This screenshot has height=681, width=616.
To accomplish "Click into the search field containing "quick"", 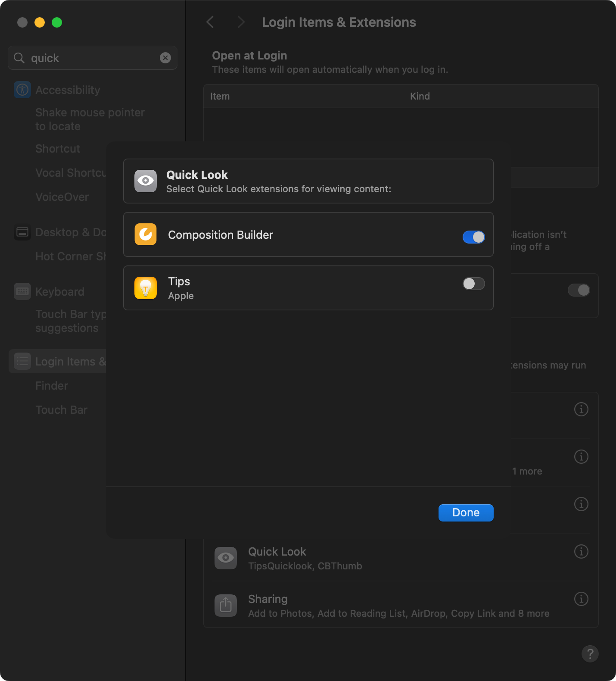I will pyautogui.click(x=93, y=58).
